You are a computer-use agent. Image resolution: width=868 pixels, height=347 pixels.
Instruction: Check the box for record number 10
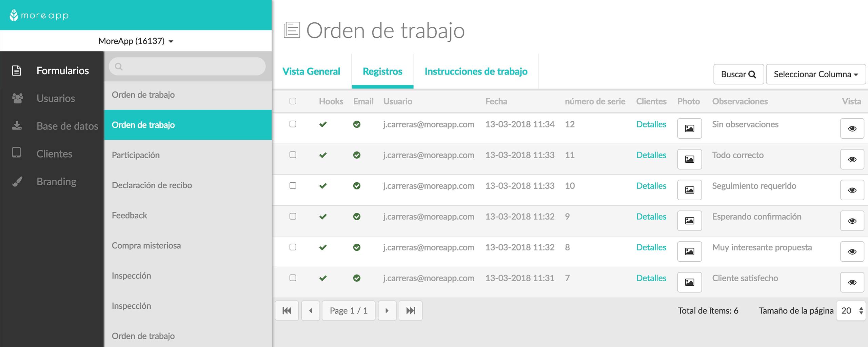tap(293, 185)
